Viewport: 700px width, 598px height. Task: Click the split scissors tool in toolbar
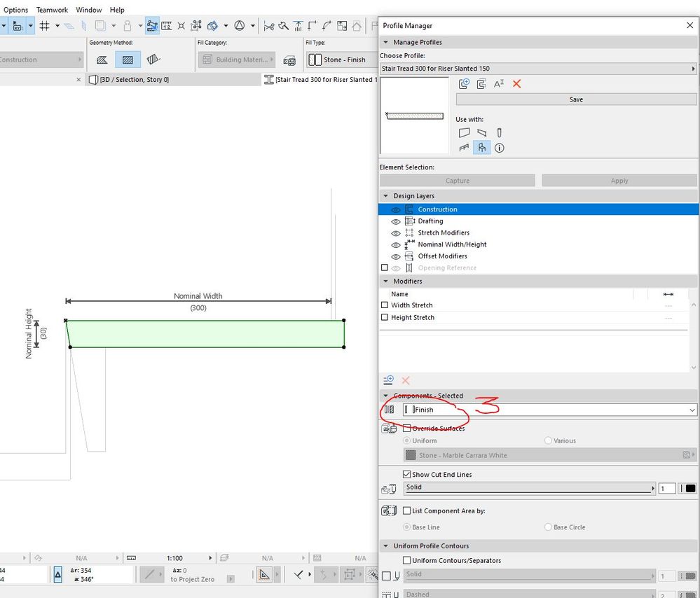268,27
